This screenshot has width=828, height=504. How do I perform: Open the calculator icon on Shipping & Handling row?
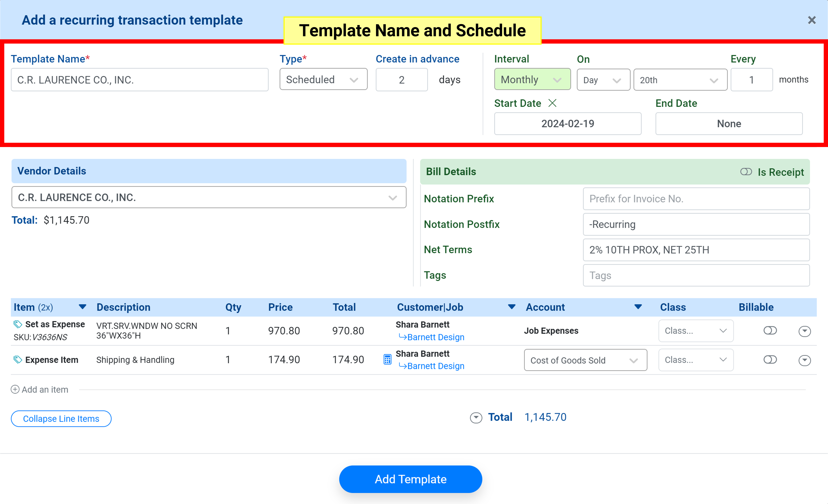pyautogui.click(x=387, y=360)
